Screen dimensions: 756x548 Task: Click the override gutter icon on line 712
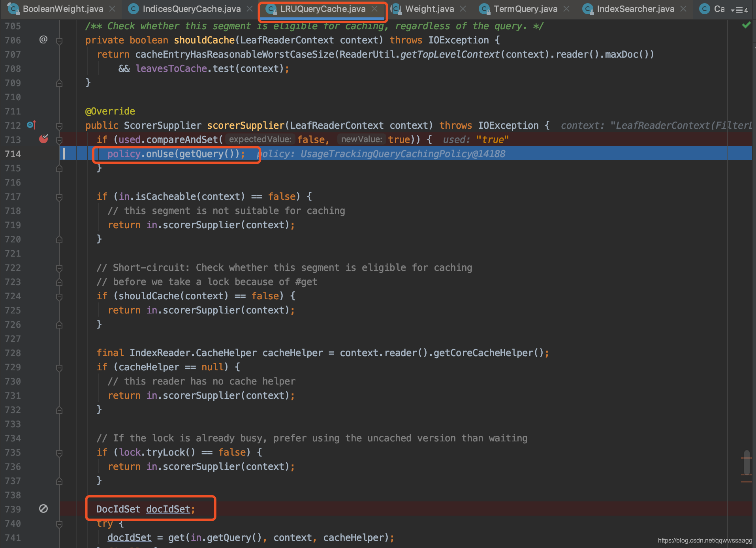32,125
